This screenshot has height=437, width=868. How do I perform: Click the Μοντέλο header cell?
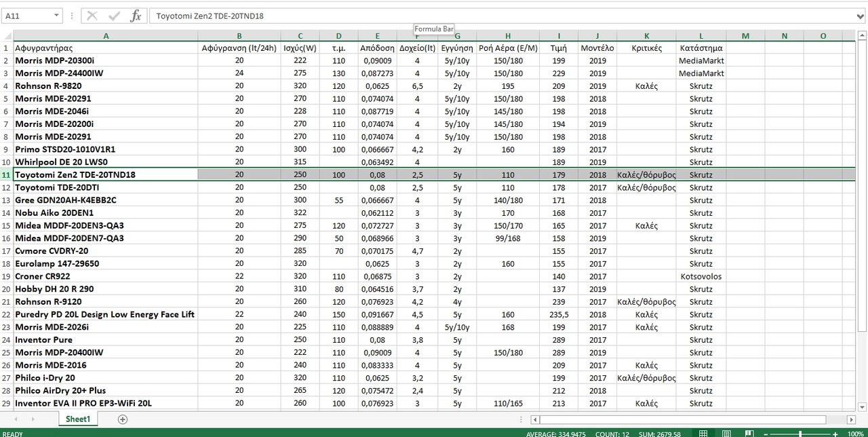597,48
